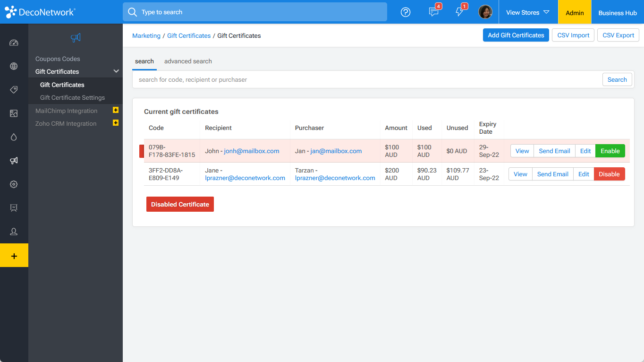Open the price tag icon in sidebar

pos(14,90)
